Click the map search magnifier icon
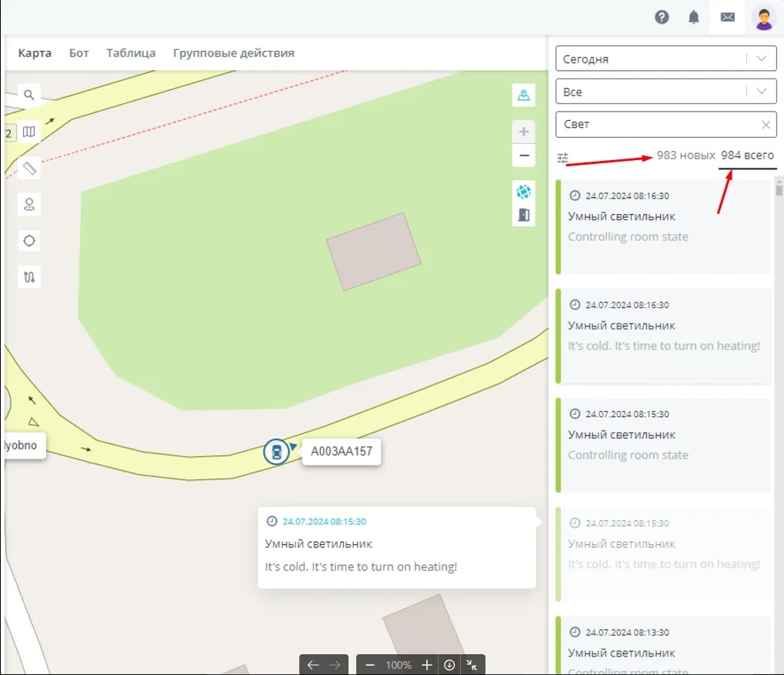This screenshot has width=784, height=675. point(29,95)
